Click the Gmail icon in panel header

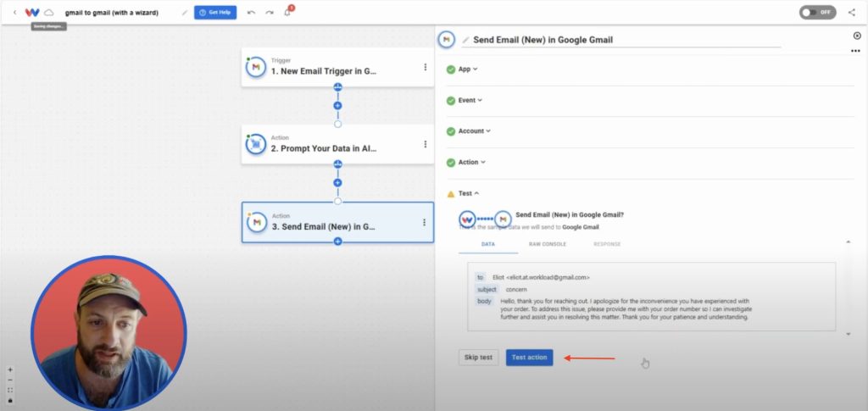coord(446,39)
